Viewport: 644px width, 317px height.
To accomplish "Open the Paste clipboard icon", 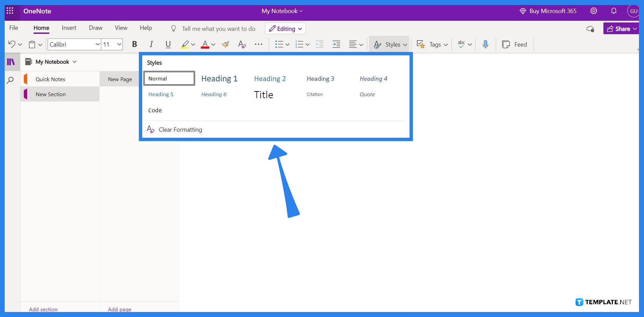I will pos(32,44).
